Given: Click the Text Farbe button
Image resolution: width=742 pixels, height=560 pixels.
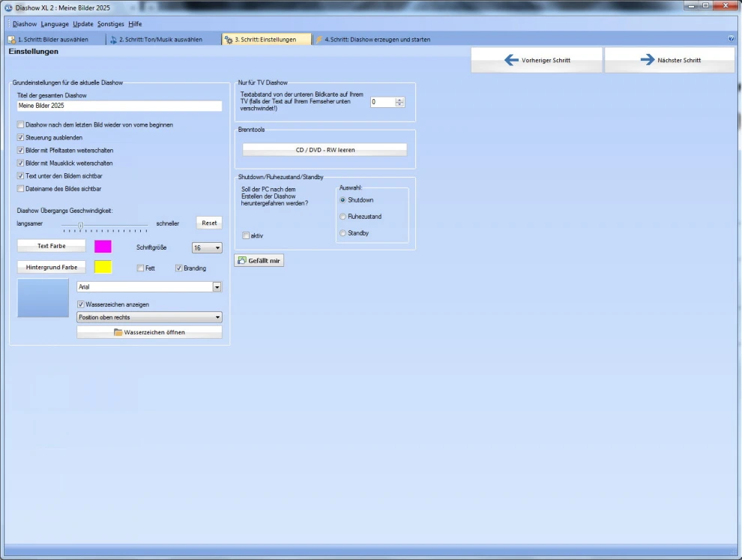Looking at the screenshot, I should pos(52,246).
